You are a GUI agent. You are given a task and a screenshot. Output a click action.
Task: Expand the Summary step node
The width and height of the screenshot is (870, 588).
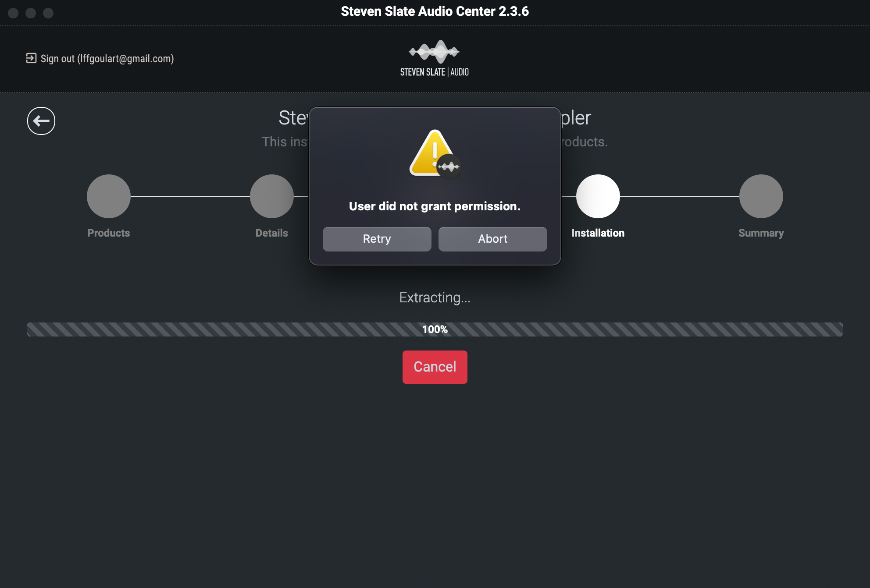[760, 195]
